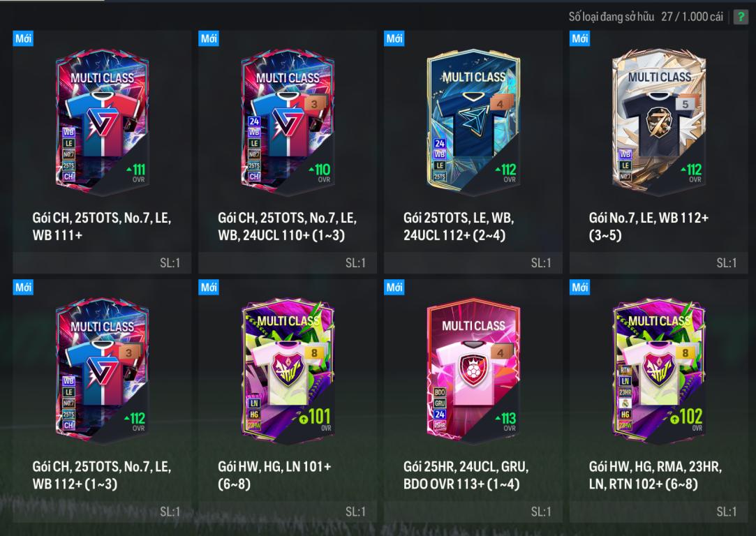The image size is (756, 536).
Task: Select the purple HW, HG, LN 101 card
Action: [288, 371]
